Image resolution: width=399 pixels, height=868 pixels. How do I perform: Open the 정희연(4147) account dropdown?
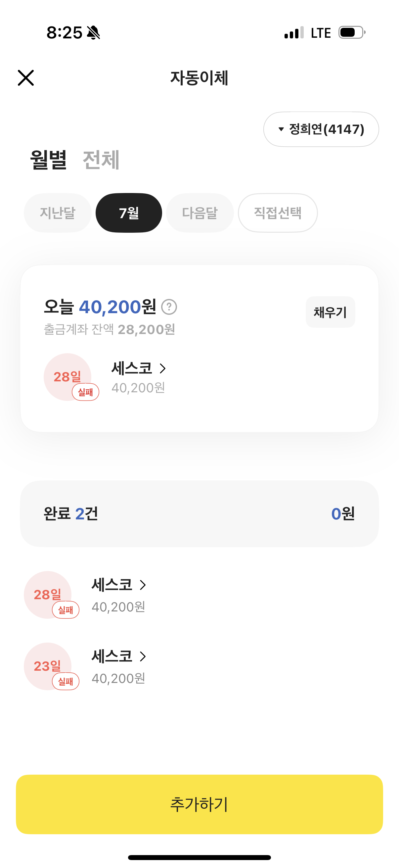pos(321,129)
